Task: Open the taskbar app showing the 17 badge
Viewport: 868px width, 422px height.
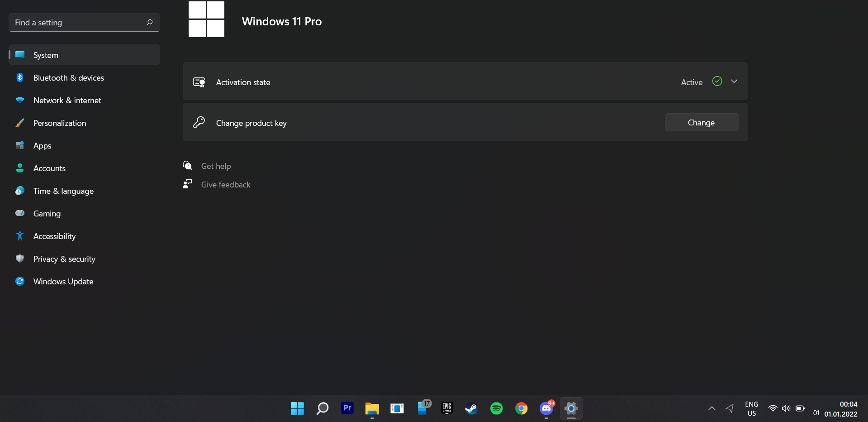Action: pyautogui.click(x=423, y=408)
